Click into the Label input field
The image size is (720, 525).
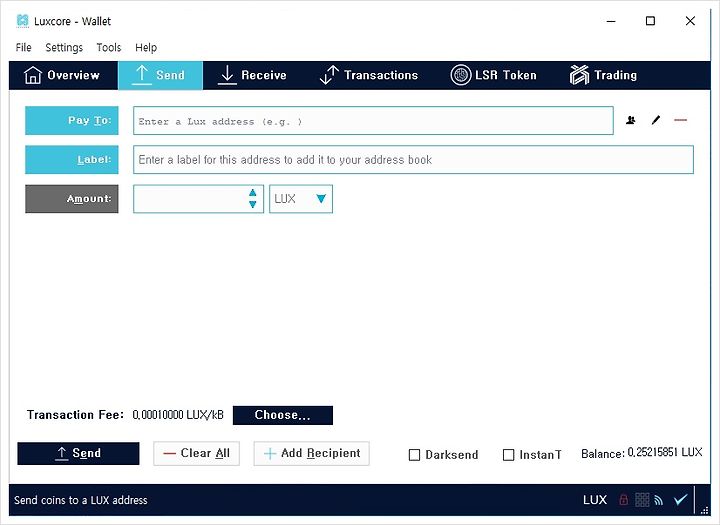(413, 159)
